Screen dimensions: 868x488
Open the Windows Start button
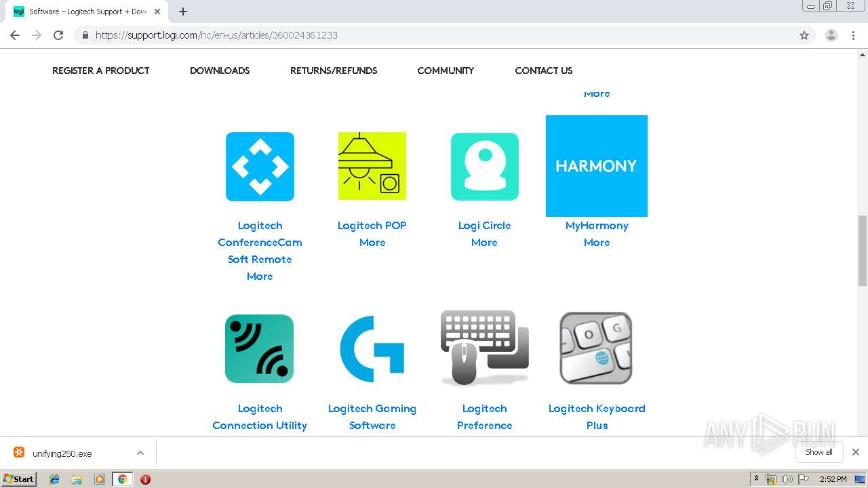(19, 479)
